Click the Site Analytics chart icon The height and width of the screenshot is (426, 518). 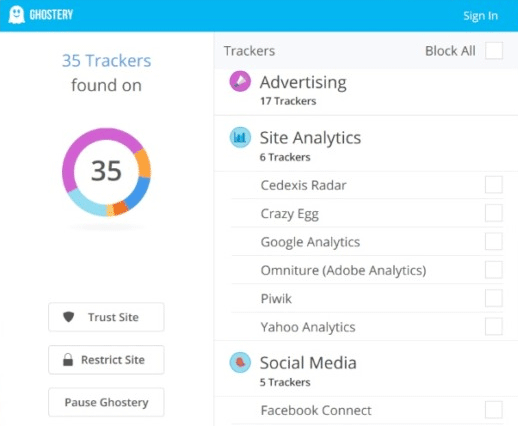(240, 137)
